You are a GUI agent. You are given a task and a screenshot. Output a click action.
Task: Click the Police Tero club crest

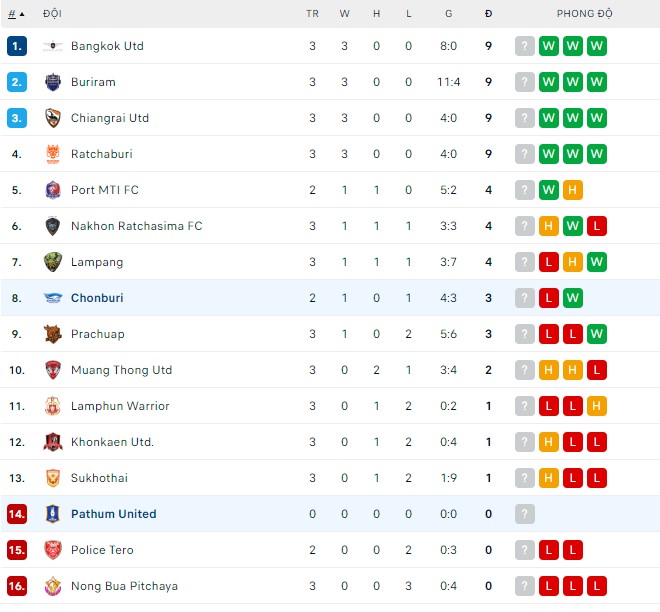point(53,550)
